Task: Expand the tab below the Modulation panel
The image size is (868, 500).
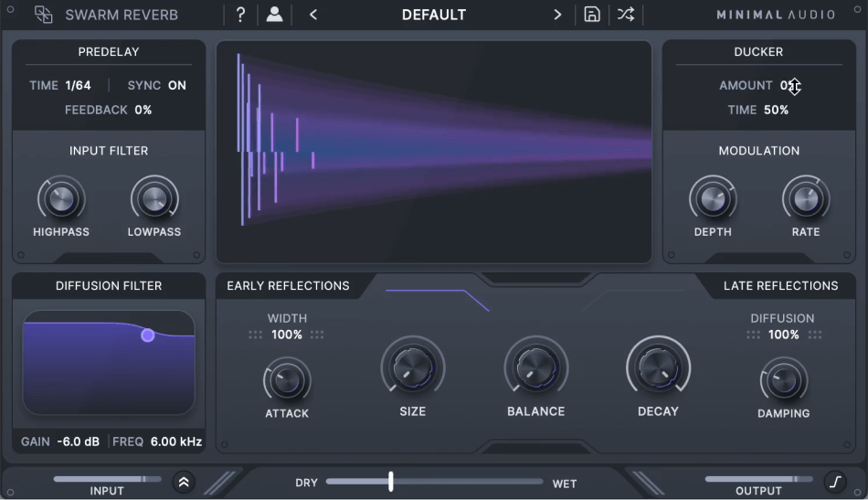Action: click(x=759, y=258)
